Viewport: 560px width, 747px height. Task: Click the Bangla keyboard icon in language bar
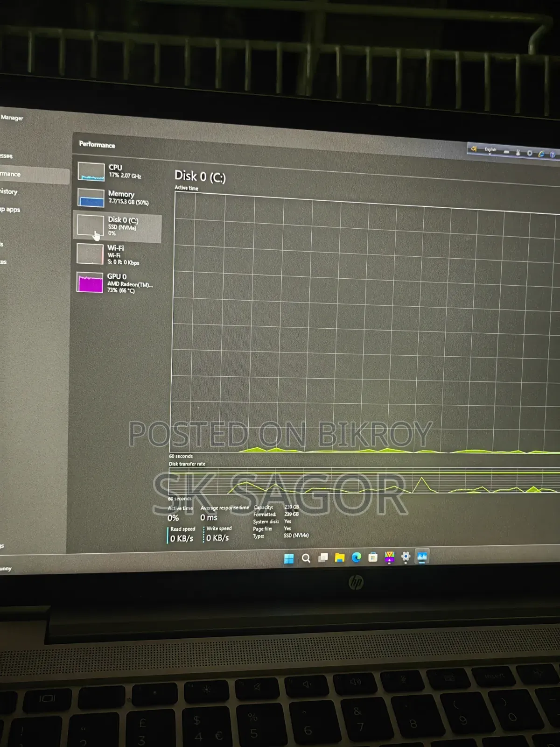pyautogui.click(x=474, y=149)
